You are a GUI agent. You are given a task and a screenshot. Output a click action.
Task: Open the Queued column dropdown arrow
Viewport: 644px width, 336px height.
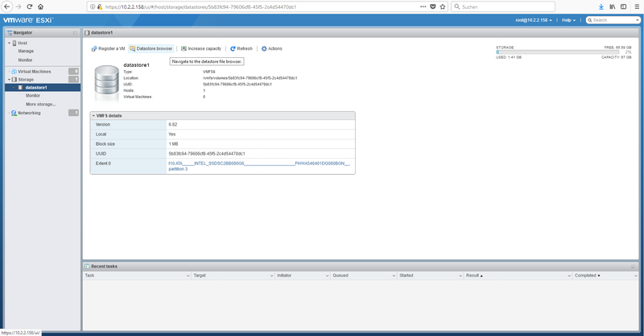(394, 276)
